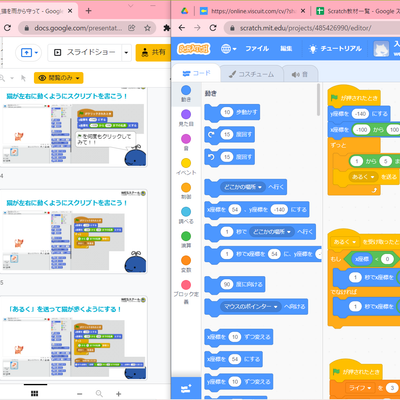Viewport: 400px width, 400px height.
Task: Go back in the Scratch browser window
Action: pyautogui.click(x=182, y=28)
